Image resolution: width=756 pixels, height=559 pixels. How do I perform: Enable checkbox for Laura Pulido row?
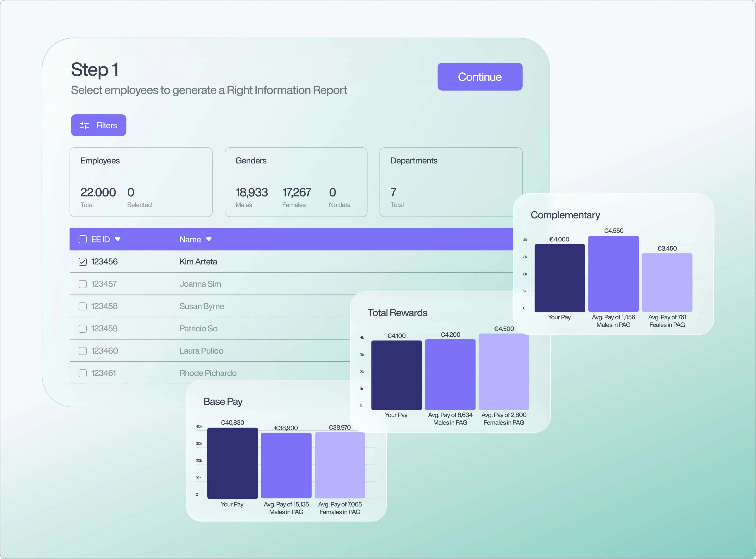coord(83,351)
